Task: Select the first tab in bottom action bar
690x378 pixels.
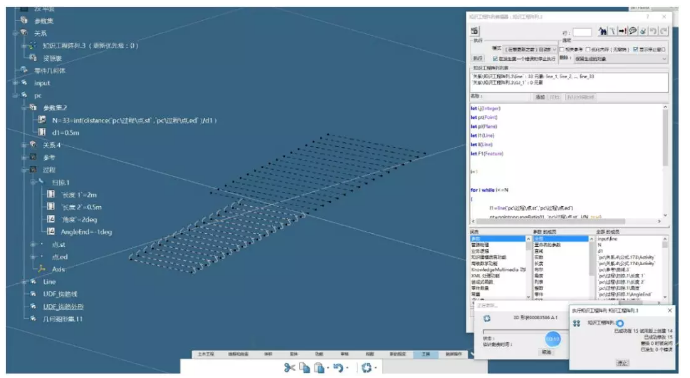Action: click(x=206, y=354)
